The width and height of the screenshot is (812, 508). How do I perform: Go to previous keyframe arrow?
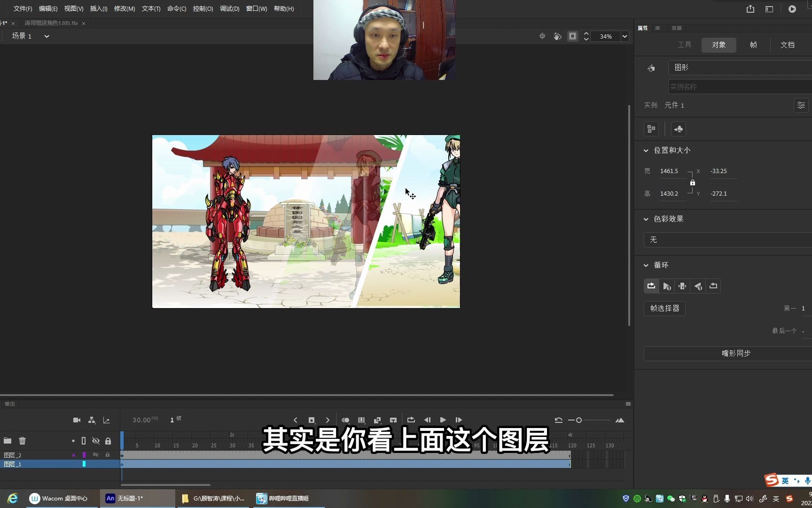(295, 420)
